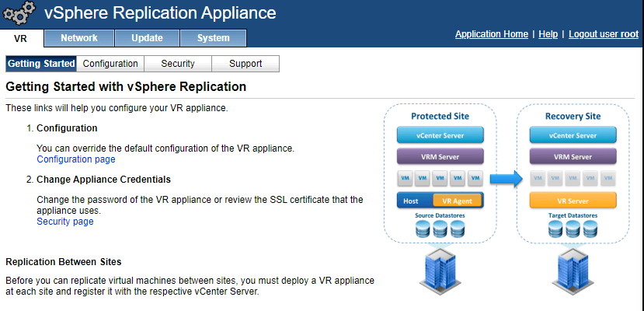Click last VM icon in Recovery Site
Screen dimensions: 644x311
point(608,178)
